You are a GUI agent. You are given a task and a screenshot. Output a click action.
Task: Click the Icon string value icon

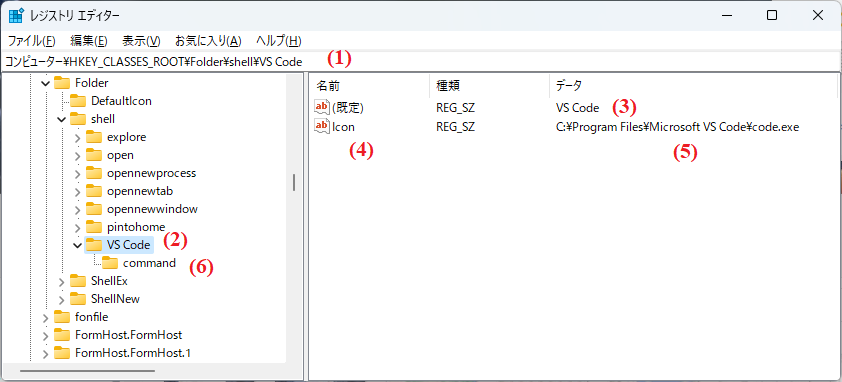[x=322, y=126]
